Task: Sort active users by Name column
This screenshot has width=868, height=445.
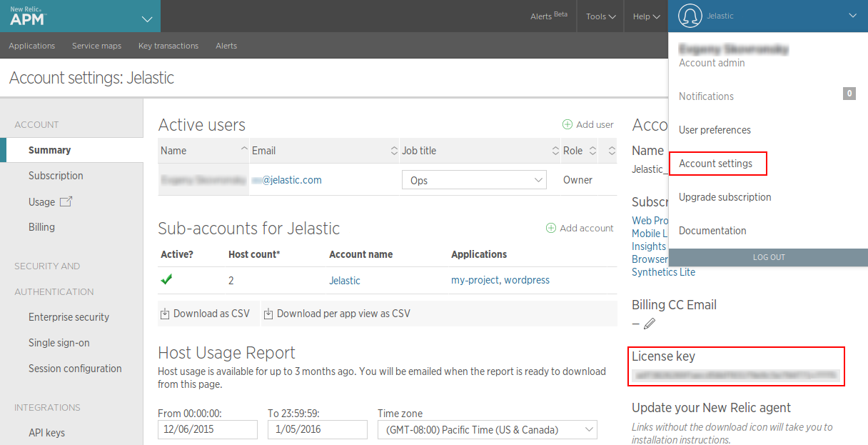Action: click(x=203, y=151)
